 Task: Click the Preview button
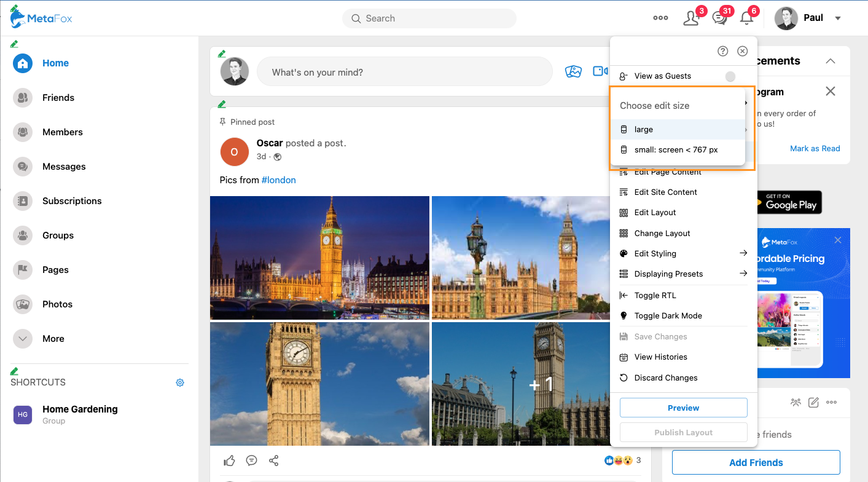[x=683, y=408]
